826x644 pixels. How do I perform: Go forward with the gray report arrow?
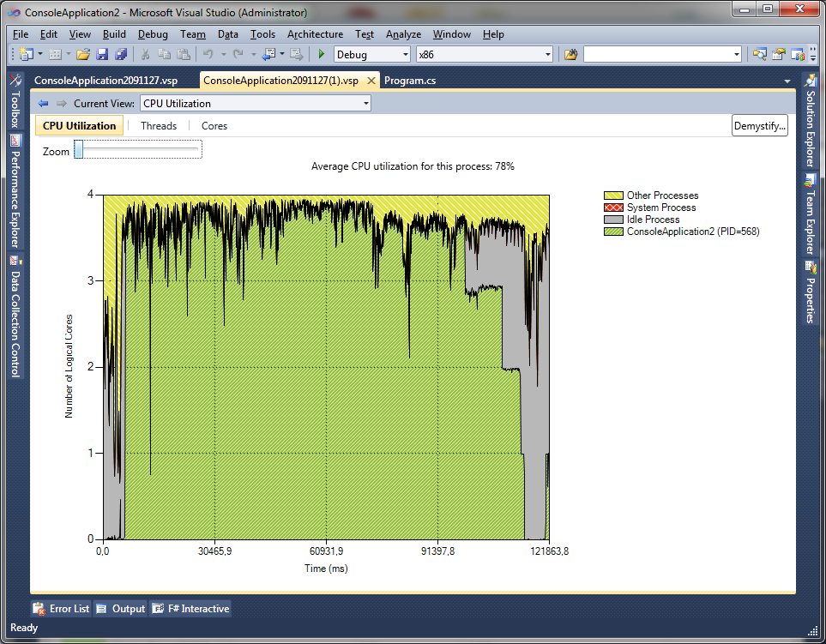click(x=62, y=103)
